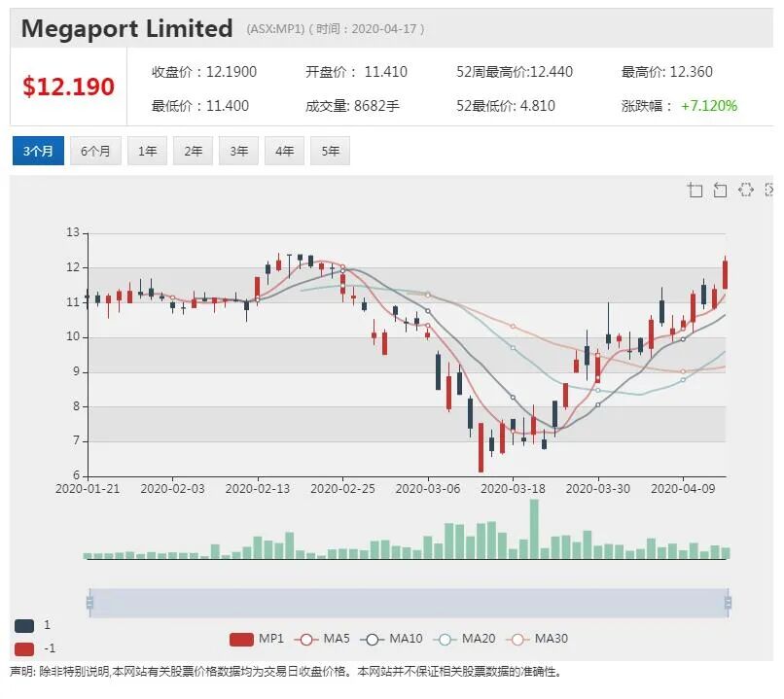
Task: Select the 3个月 time range tab
Action: pos(38,151)
